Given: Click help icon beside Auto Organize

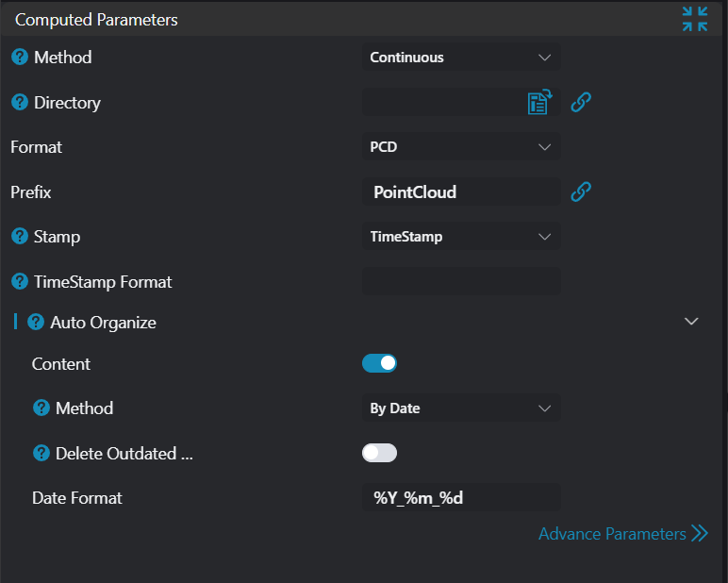Looking at the screenshot, I should 36,323.
